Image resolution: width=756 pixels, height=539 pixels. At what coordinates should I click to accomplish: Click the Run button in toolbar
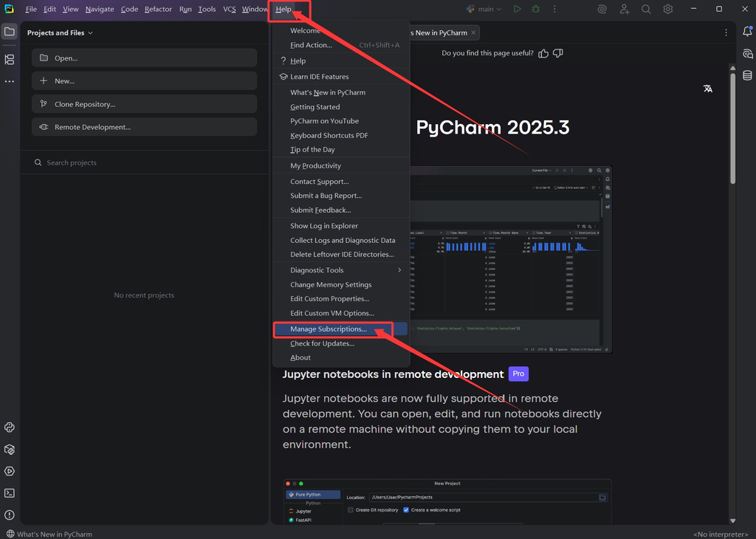tap(517, 9)
